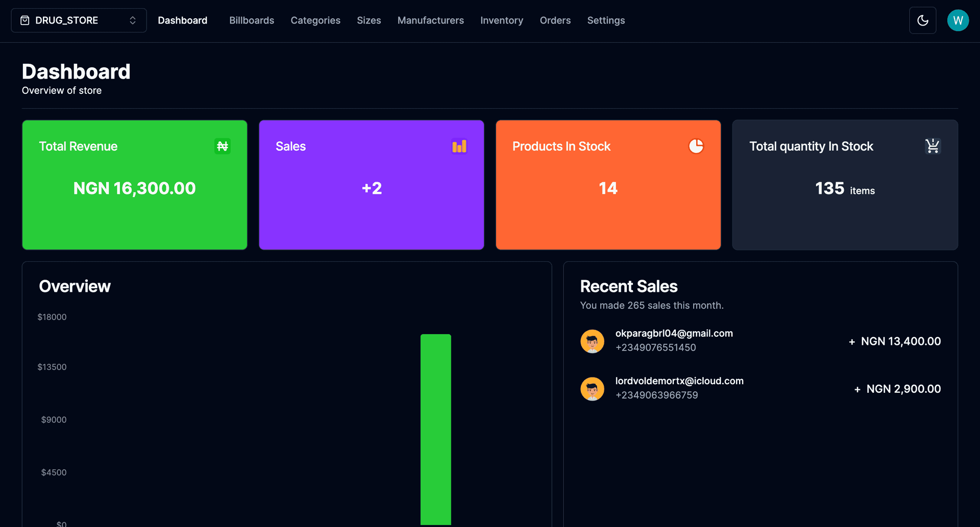This screenshot has height=527, width=980.
Task: Click the bar chart icon on Sales card
Action: 459,146
